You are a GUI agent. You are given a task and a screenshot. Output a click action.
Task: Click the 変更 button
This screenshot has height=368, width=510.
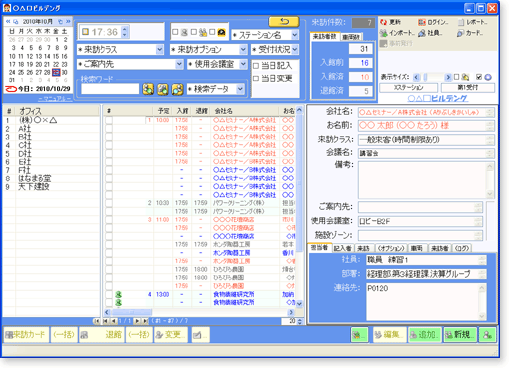pyautogui.click(x=171, y=334)
